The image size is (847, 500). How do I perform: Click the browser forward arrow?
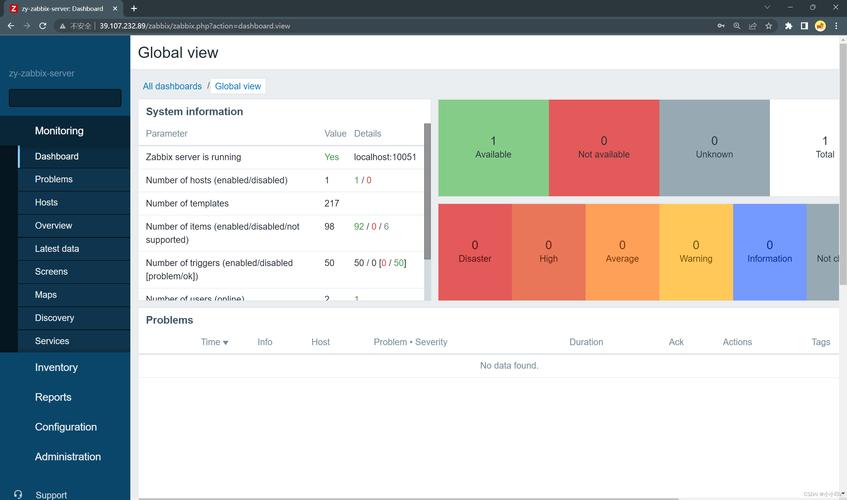click(x=27, y=25)
